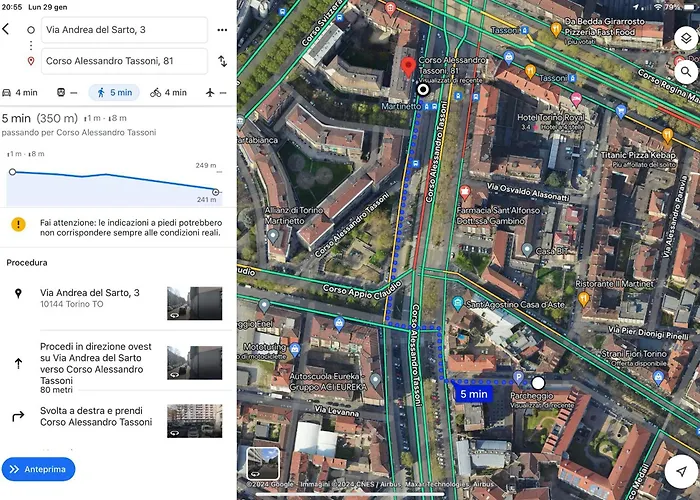The height and width of the screenshot is (500, 700).
Task: Tap the Parcheggio parking icon on map
Action: (x=518, y=378)
